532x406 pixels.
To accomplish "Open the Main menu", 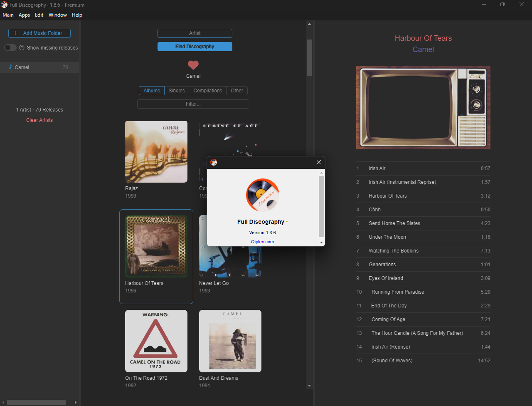I will (8, 15).
